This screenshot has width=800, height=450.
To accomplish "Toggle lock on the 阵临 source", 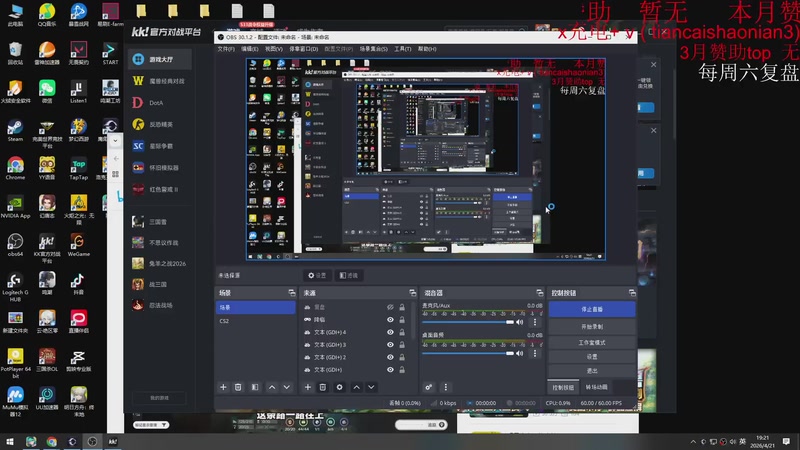I will tap(402, 319).
